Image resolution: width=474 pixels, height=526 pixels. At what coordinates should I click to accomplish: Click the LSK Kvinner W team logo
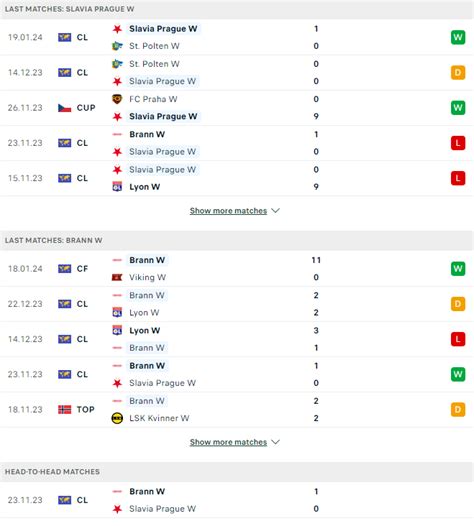pyautogui.click(x=117, y=418)
